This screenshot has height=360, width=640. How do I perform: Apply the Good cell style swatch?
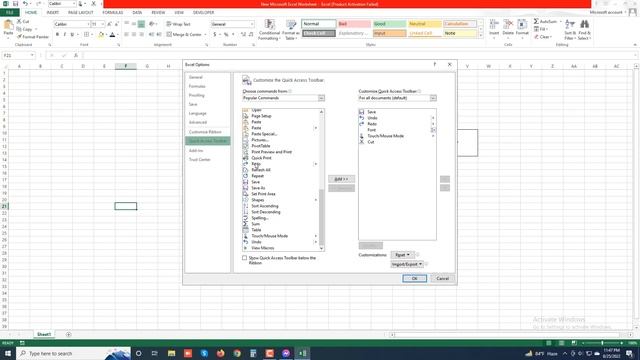coord(389,24)
